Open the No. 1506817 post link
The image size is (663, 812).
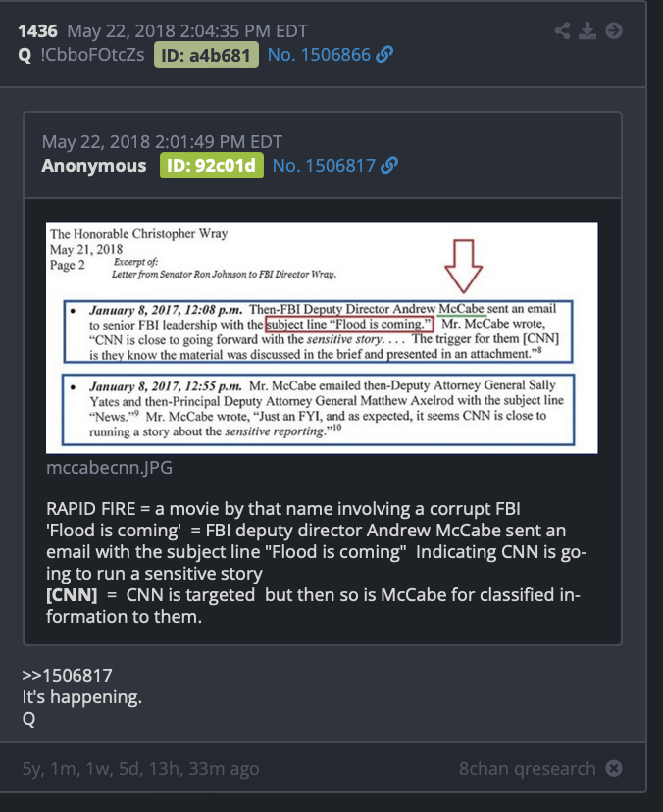[324, 165]
